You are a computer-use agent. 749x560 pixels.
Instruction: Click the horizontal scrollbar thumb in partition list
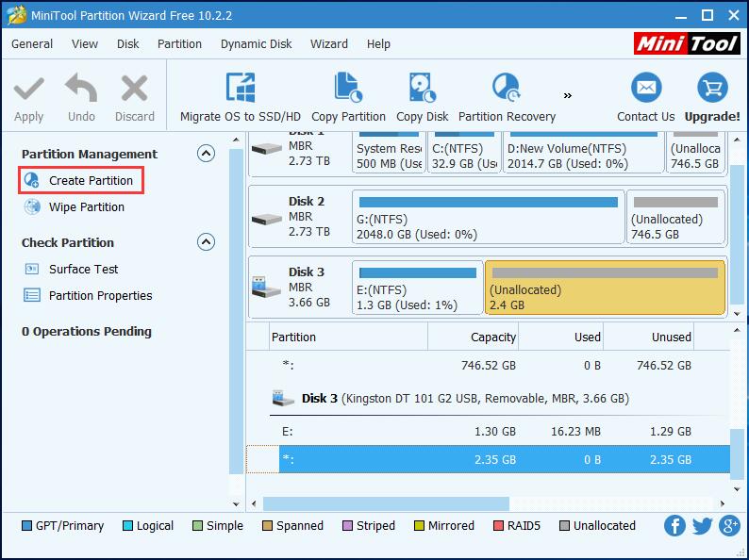coord(386,503)
